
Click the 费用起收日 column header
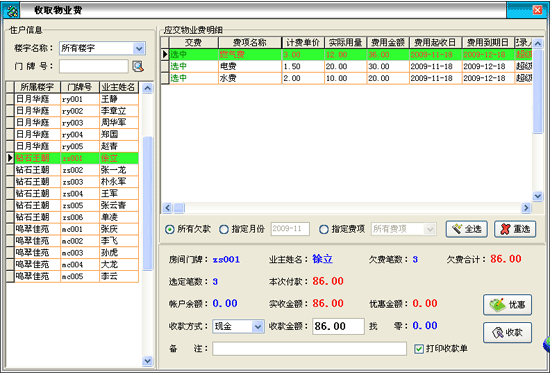tap(435, 43)
